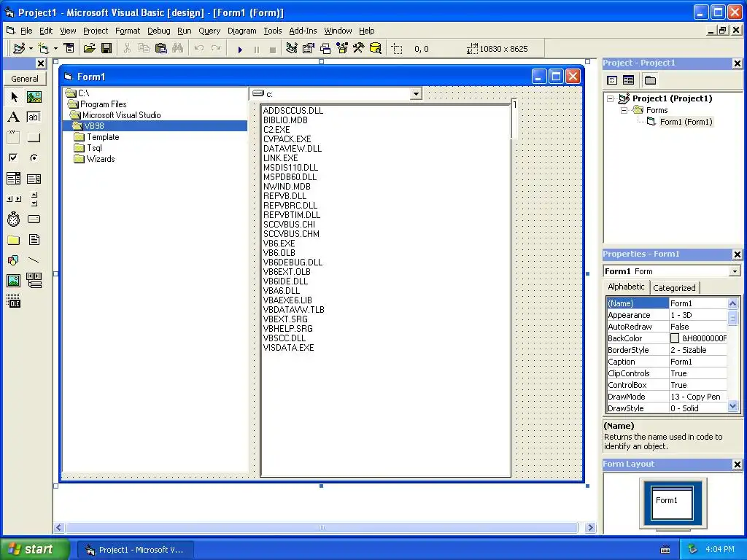Screen dimensions: 747x560
Task: Select the Timer tool in toolbox
Action: 14,219
